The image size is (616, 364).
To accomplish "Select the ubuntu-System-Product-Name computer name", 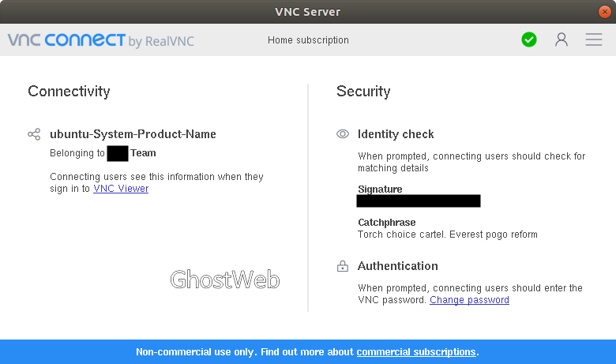I will (133, 134).
